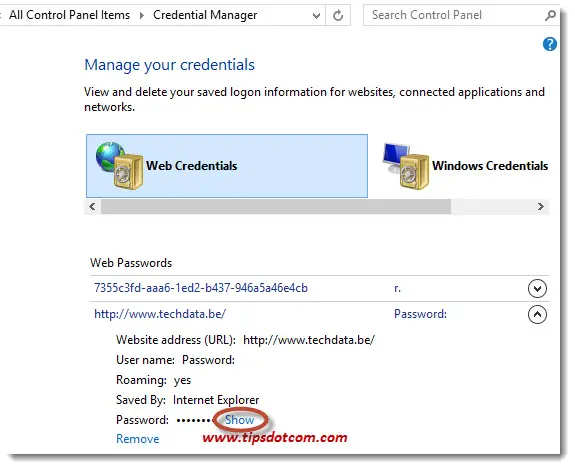Select the Web Credentials tab
575x469 pixels.
click(227, 166)
